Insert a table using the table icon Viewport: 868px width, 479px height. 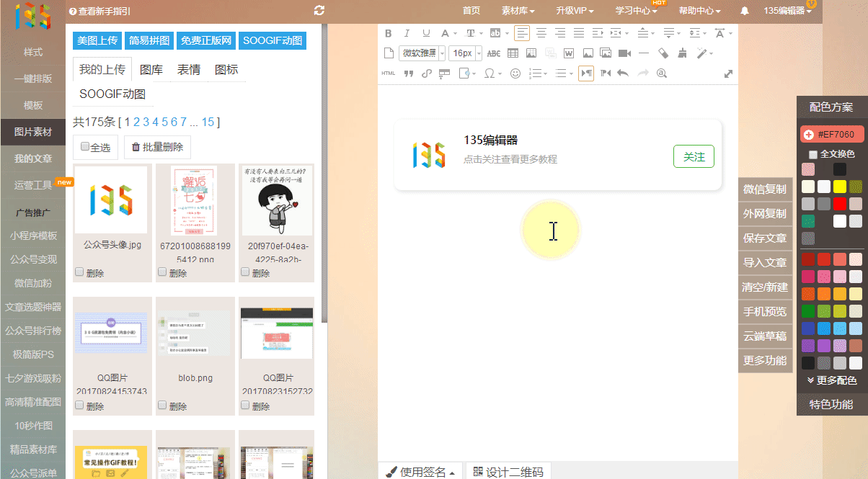(513, 53)
